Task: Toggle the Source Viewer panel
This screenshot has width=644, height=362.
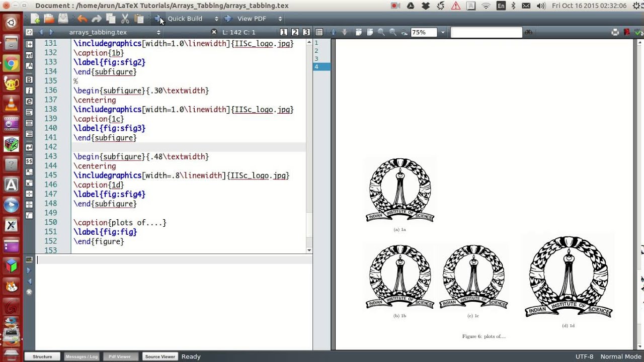Action: click(160, 356)
